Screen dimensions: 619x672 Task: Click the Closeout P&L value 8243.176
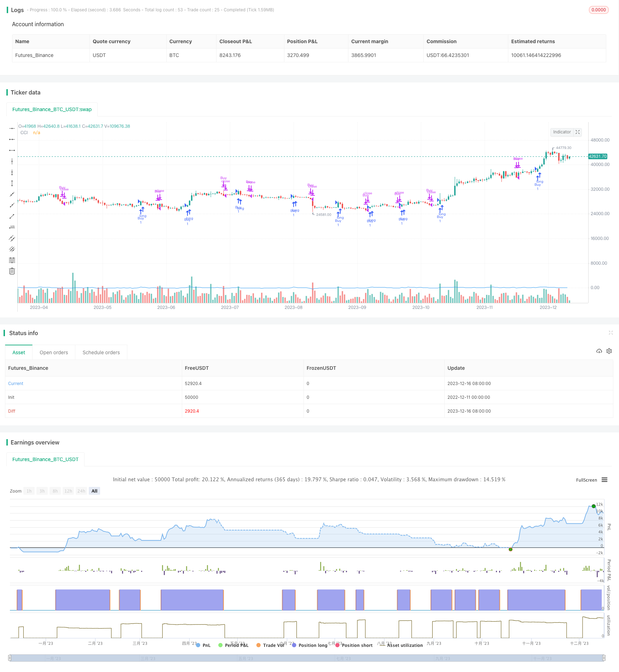[230, 55]
